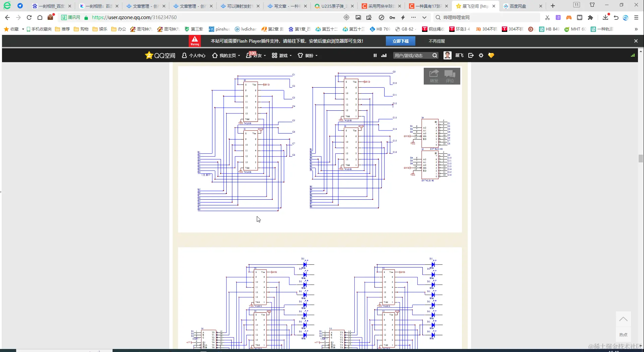644x352 pixels.
Task: Go back to the previous page
Action: 7,17
